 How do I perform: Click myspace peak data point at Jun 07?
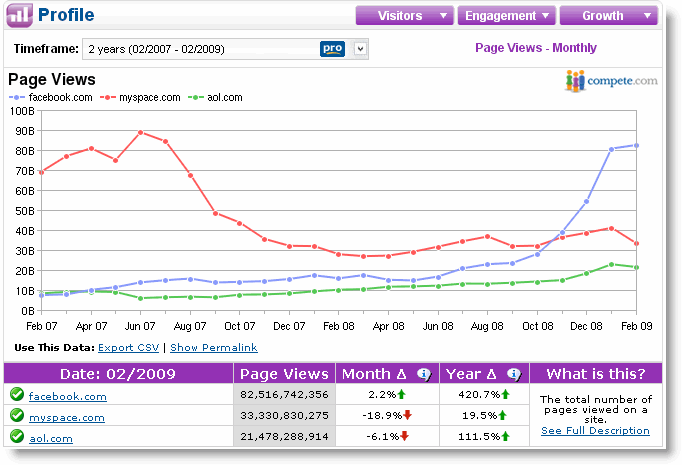click(x=140, y=132)
